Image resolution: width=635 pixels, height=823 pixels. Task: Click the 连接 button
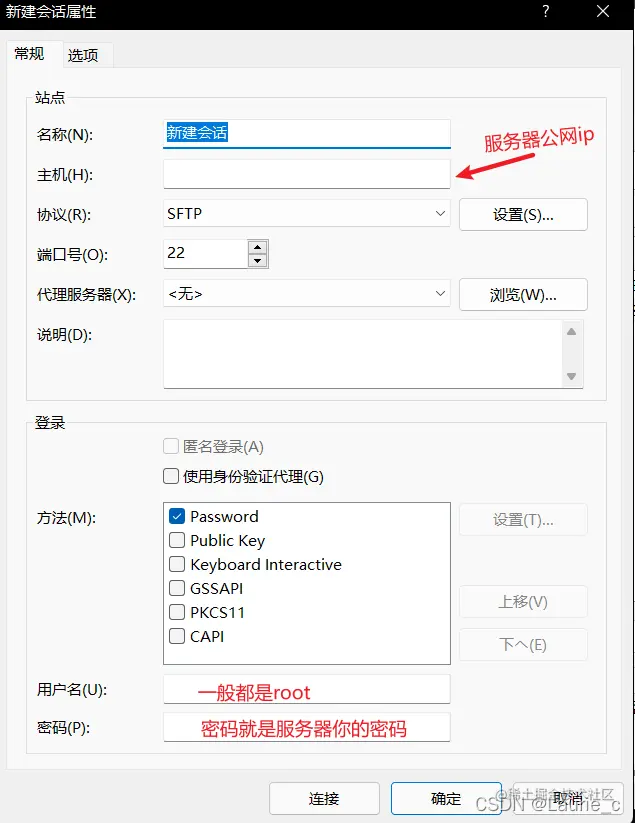tap(323, 799)
